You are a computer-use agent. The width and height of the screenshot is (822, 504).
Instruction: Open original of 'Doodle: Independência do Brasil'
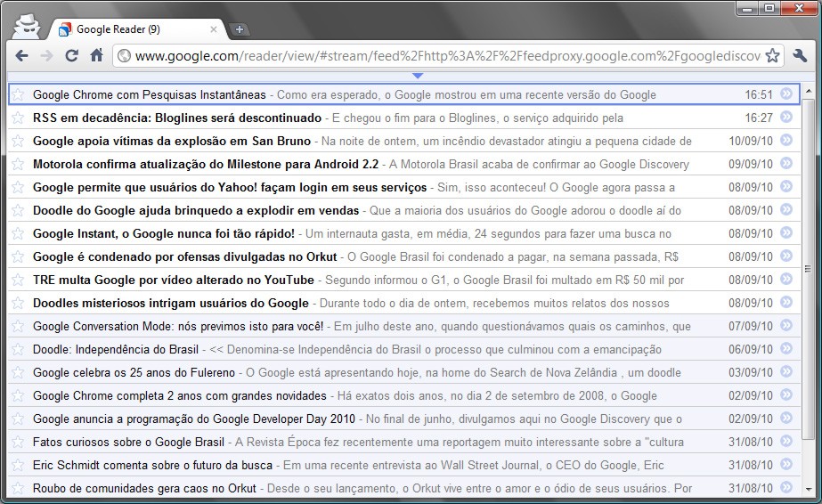[785, 348]
